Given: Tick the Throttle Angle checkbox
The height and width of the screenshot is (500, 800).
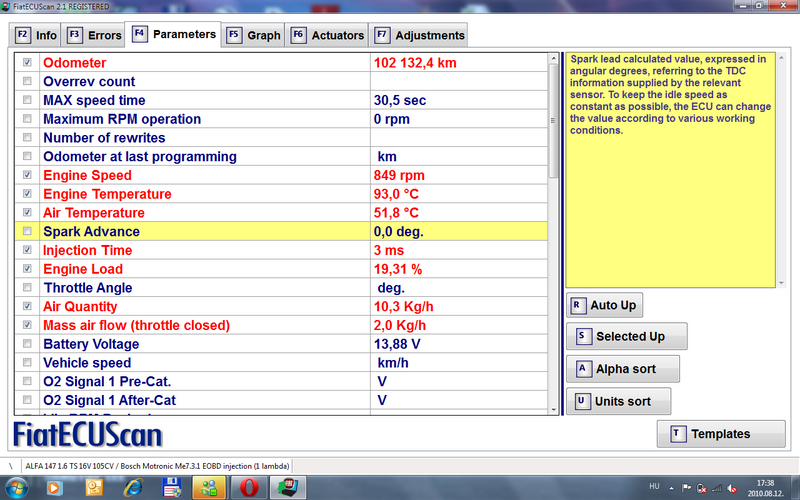Looking at the screenshot, I should click(27, 288).
